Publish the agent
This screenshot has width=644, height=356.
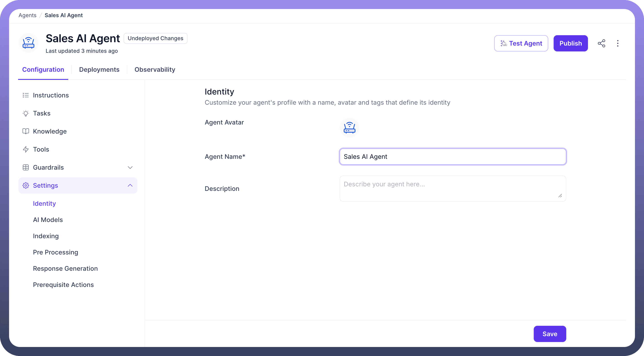[570, 43]
